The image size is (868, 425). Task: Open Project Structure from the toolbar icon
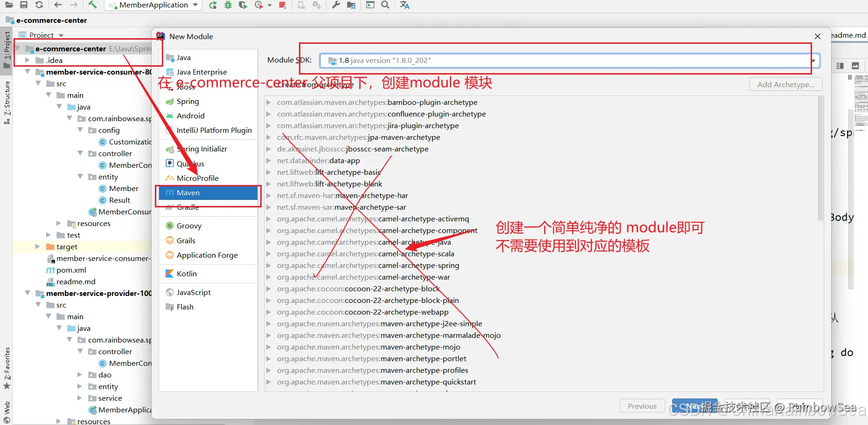click(x=351, y=5)
